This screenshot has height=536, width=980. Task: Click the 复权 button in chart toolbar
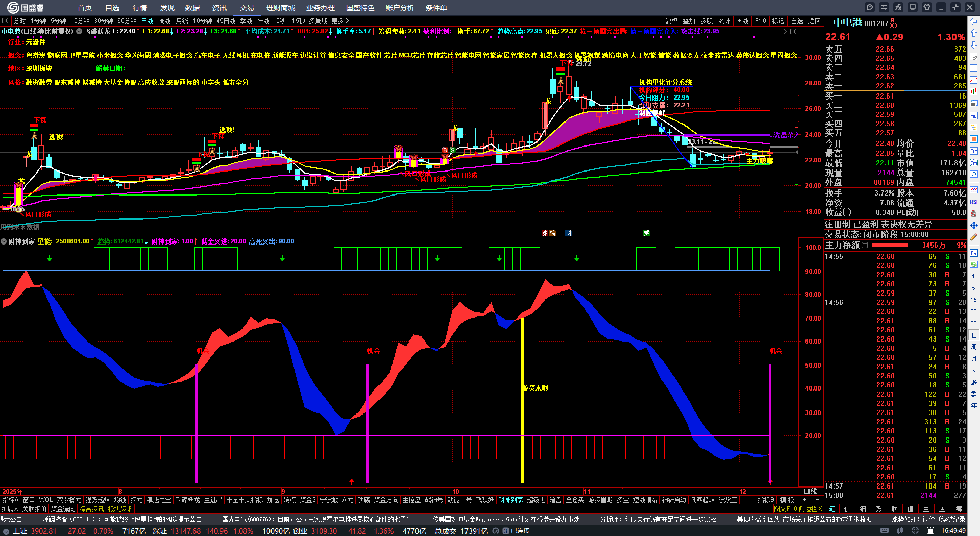pyautogui.click(x=672, y=21)
